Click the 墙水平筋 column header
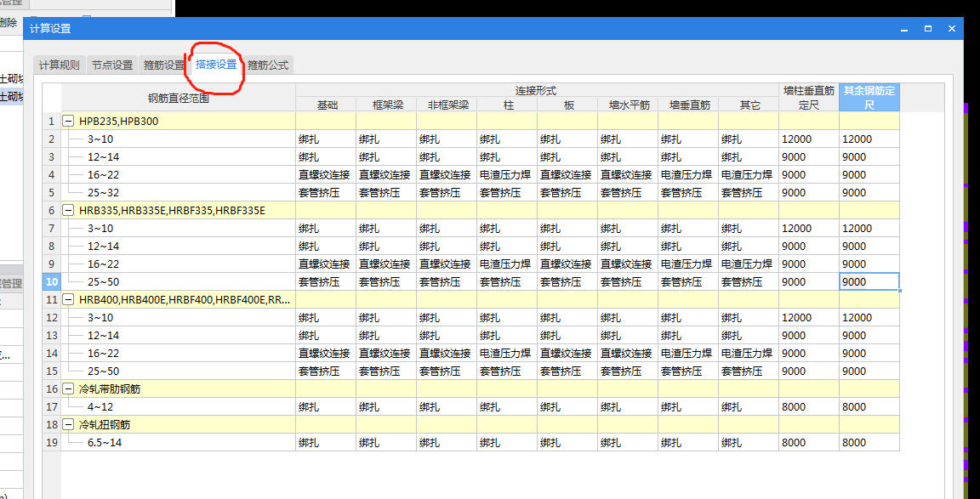Viewport: 980px width, 499px height. (628, 105)
